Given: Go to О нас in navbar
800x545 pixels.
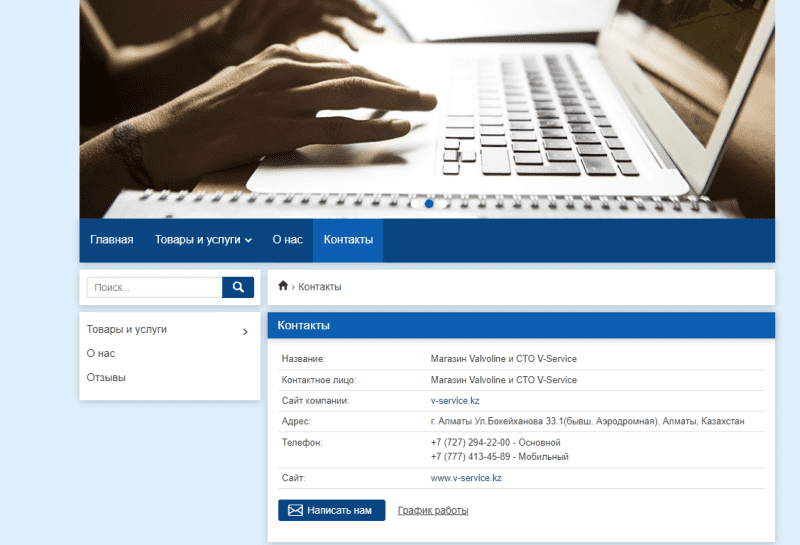Looking at the screenshot, I should click(288, 240).
